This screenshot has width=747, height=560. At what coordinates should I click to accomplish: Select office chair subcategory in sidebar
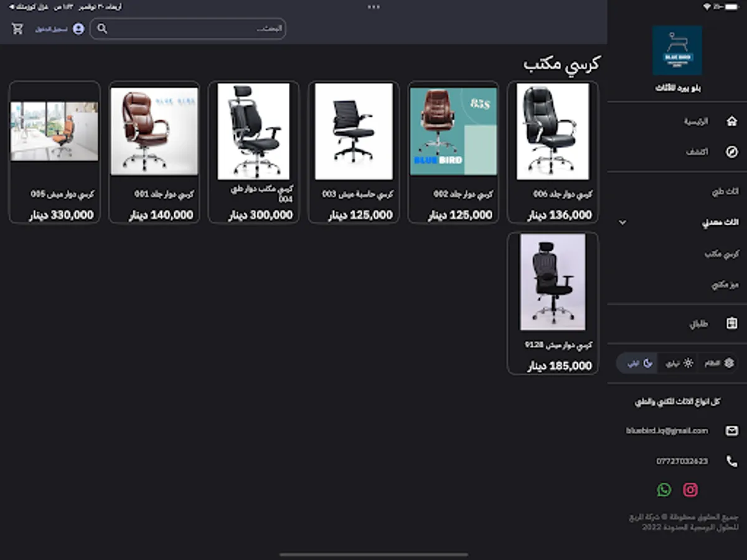point(721,254)
